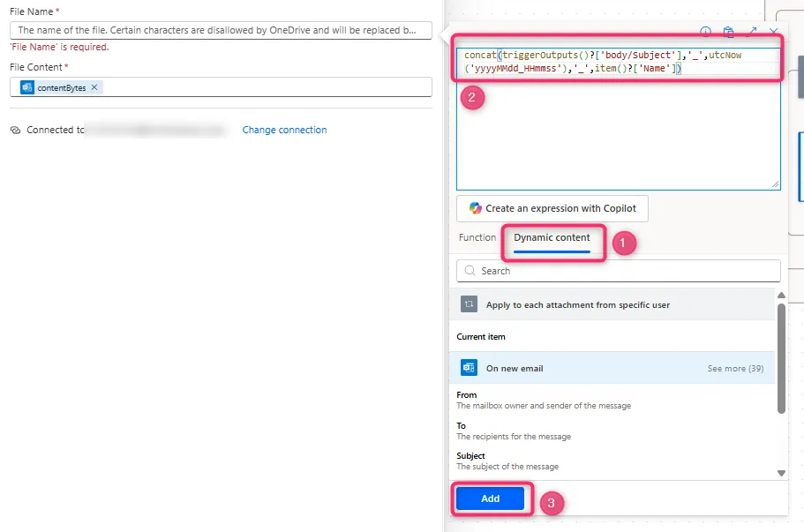Click the Outlook icon on contentBytes token
The image size is (804, 532).
point(27,87)
